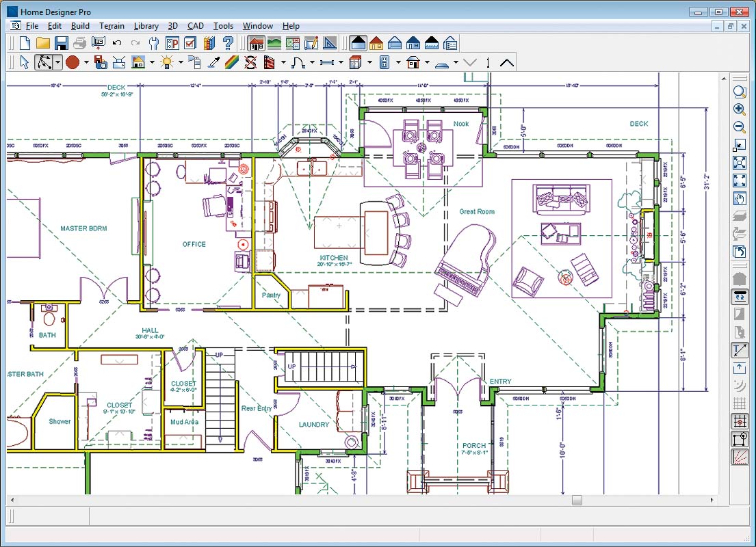Image resolution: width=756 pixels, height=547 pixels.
Task: Select the brick Wall tool icon
Action: click(x=270, y=62)
